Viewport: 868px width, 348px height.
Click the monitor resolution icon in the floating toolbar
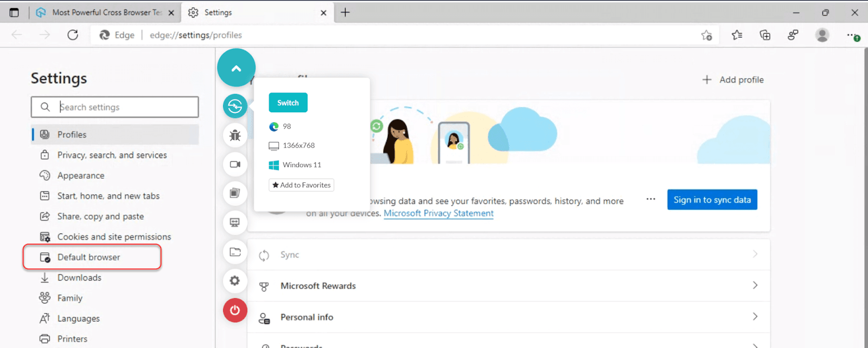[x=235, y=222]
